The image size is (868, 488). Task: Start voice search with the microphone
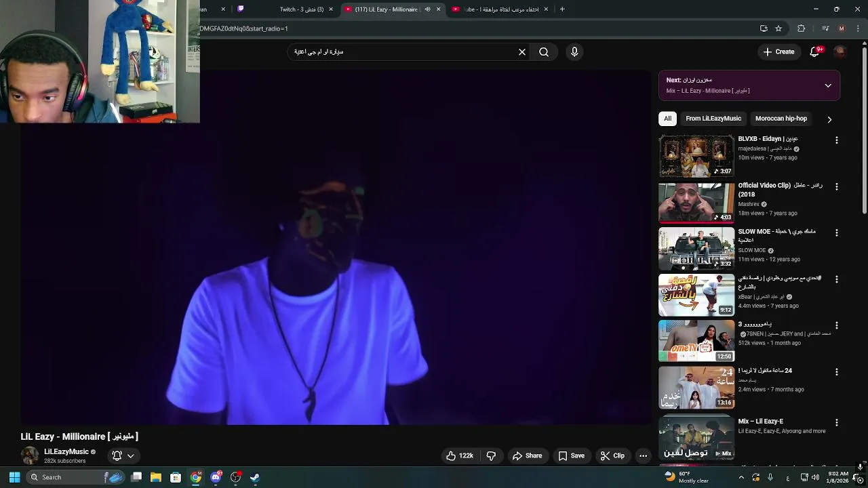click(x=574, y=52)
